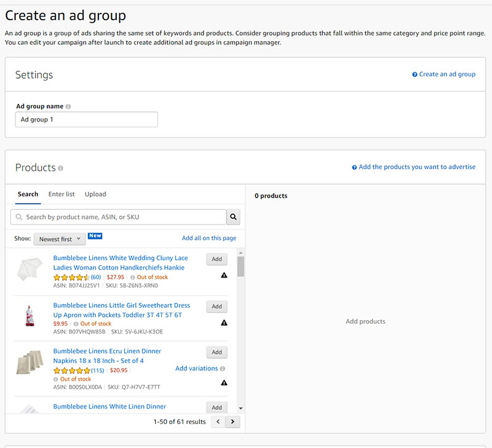The width and height of the screenshot is (492, 448).
Task: Go to previous results page arrow
Action: tap(218, 422)
